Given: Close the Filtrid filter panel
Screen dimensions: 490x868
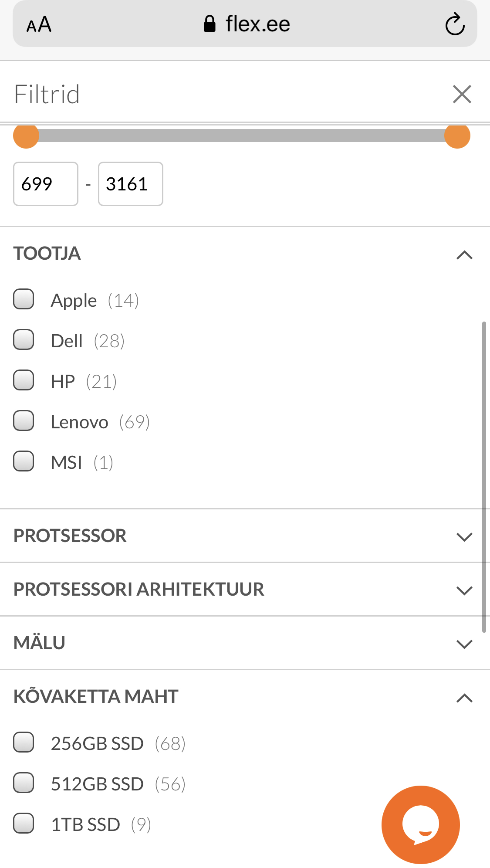Looking at the screenshot, I should (462, 94).
